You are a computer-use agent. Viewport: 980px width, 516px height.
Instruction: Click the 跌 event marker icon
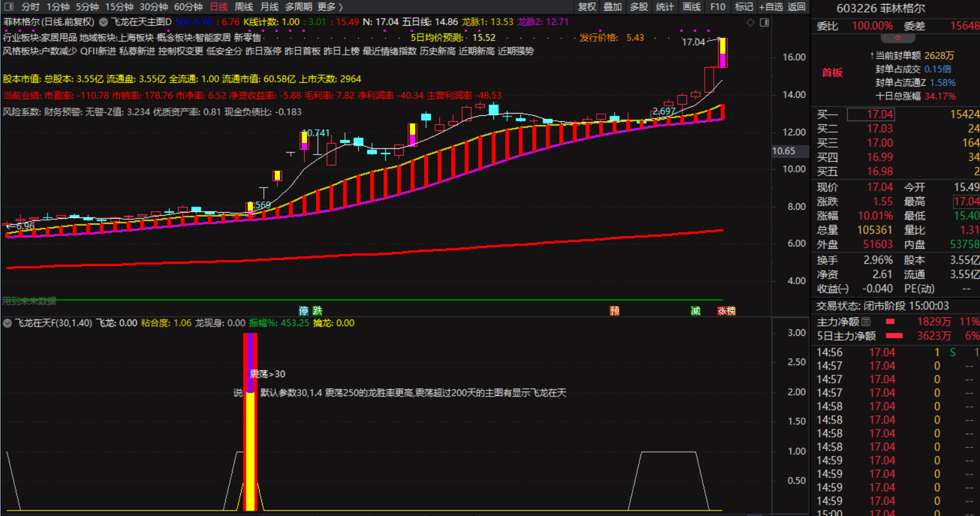317,311
